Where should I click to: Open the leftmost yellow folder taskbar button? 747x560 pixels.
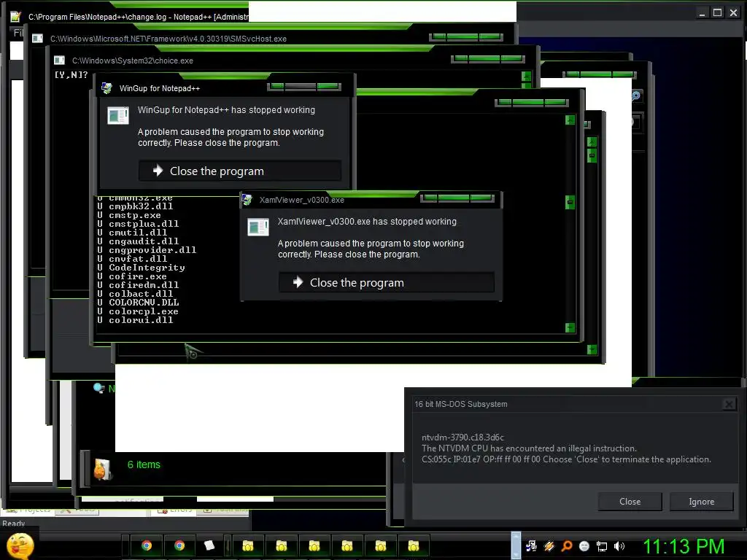(248, 546)
